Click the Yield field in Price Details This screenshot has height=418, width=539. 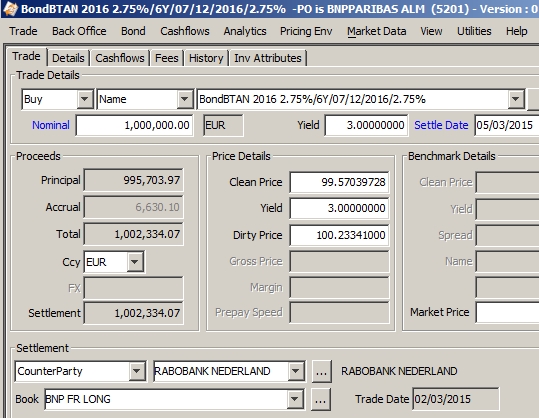coord(339,208)
